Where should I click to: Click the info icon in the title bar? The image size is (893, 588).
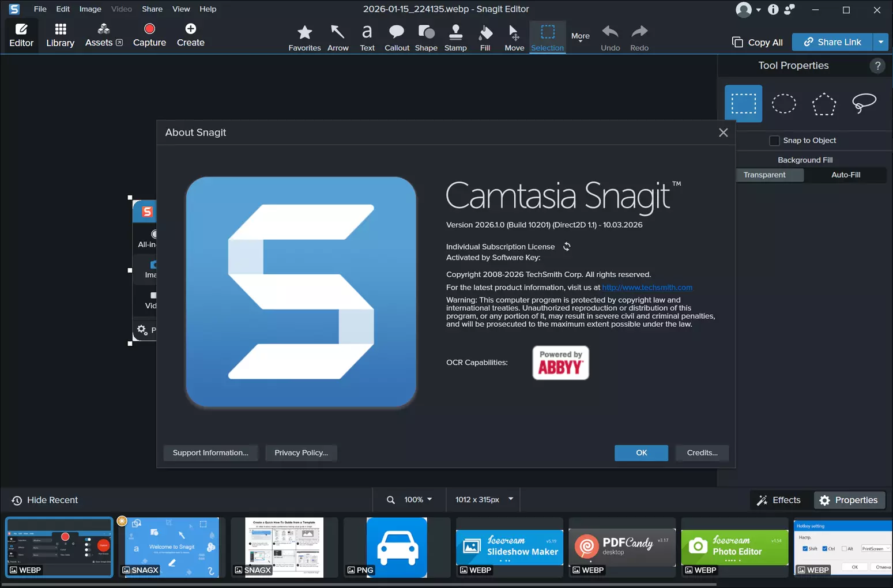(773, 9)
